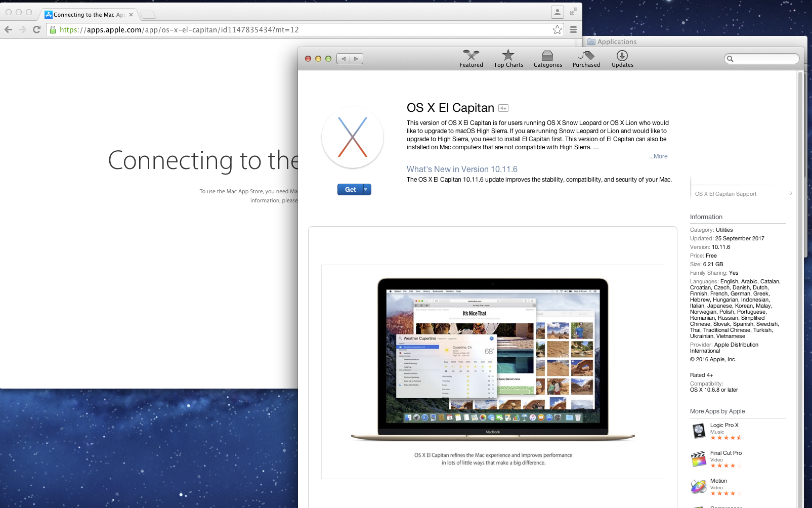Open Purchased in App Store toolbar
The width and height of the screenshot is (812, 508).
tap(586, 59)
